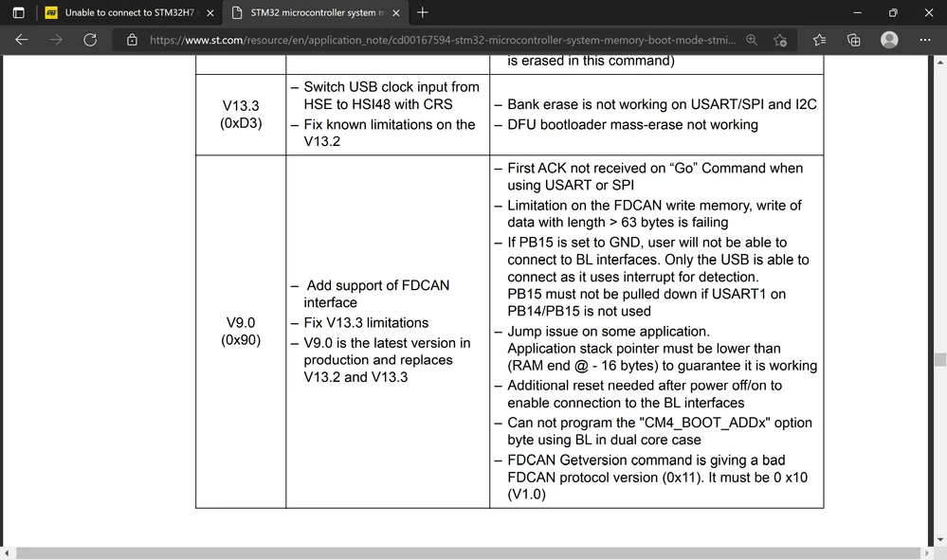The height and width of the screenshot is (560, 947).
Task: View site information lock icon
Action: tap(133, 40)
